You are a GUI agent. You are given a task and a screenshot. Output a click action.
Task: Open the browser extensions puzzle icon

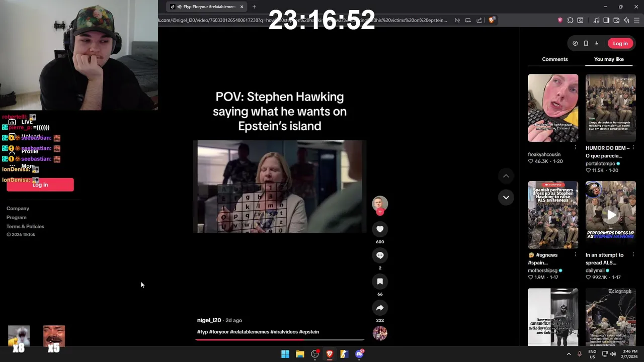pos(570,20)
